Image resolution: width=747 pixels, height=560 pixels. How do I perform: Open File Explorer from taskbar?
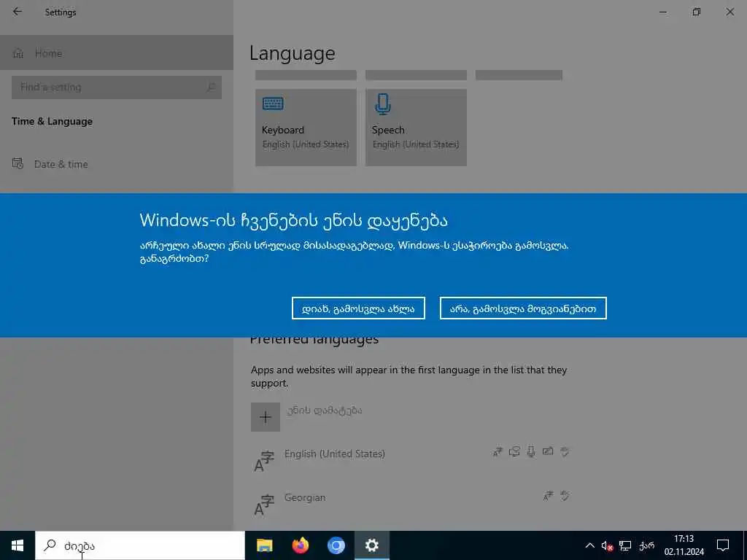[264, 545]
